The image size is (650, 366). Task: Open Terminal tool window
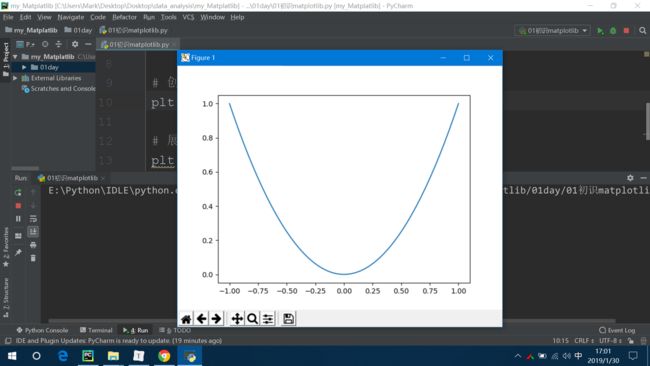(96, 330)
